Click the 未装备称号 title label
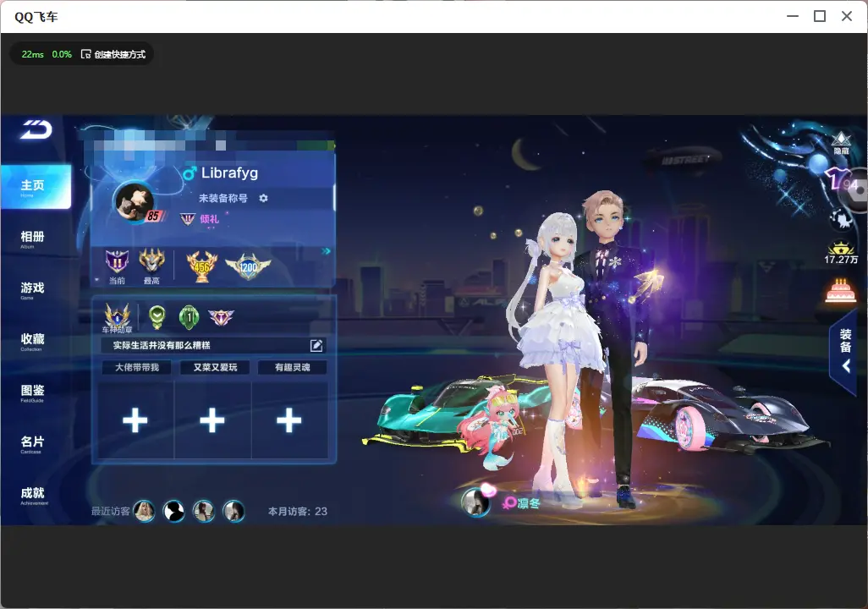Image resolution: width=868 pixels, height=609 pixels. [x=223, y=198]
